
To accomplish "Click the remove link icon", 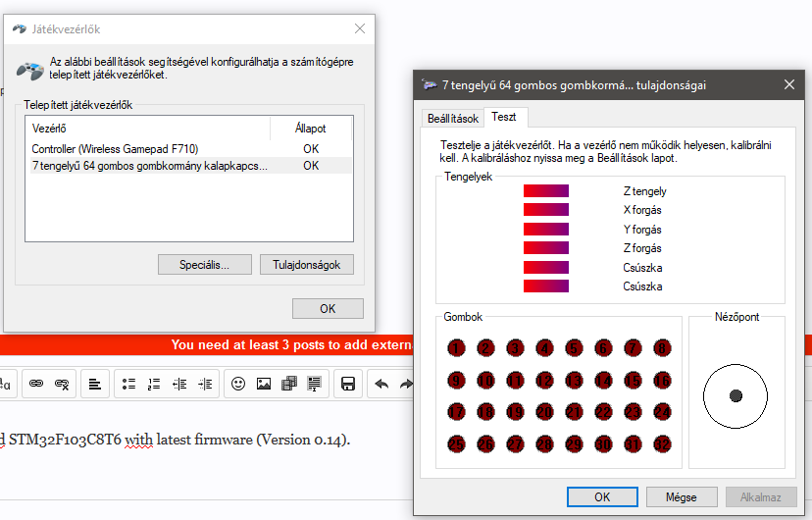I will pyautogui.click(x=62, y=384).
